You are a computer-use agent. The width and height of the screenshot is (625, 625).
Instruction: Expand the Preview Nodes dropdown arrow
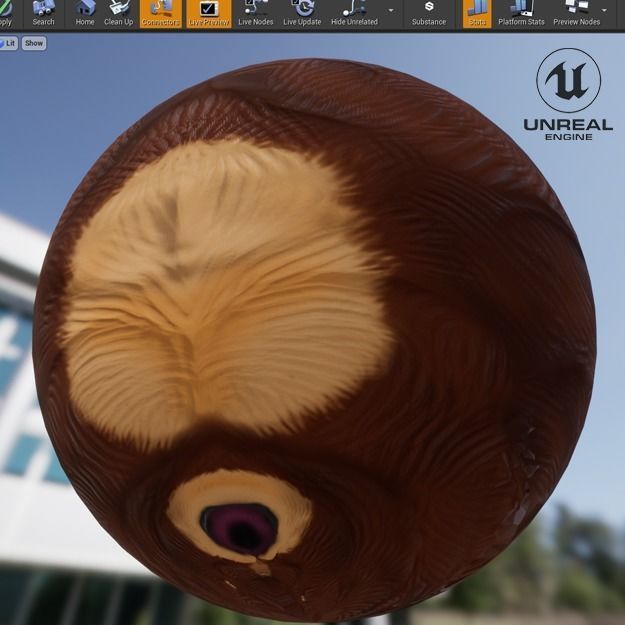tap(604, 10)
